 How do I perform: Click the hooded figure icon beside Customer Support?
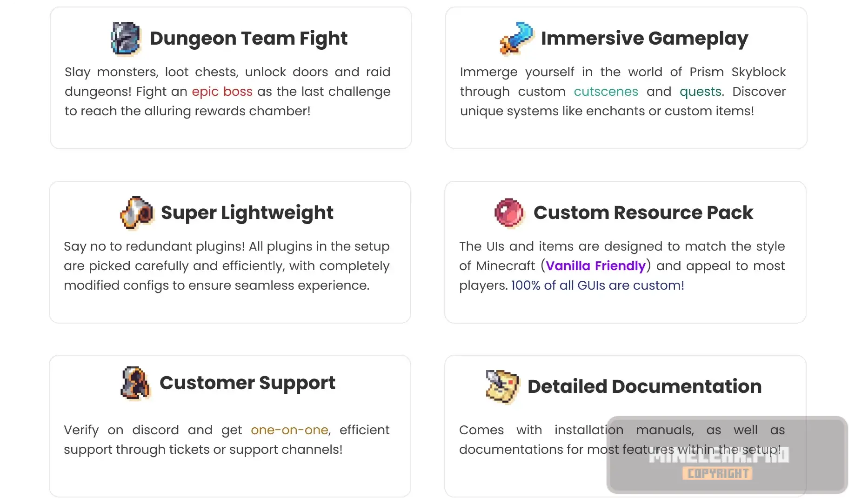[x=136, y=384]
